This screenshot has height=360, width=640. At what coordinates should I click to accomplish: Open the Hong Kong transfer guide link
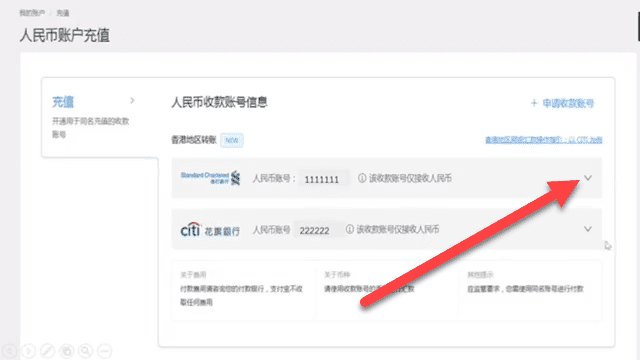(x=544, y=140)
